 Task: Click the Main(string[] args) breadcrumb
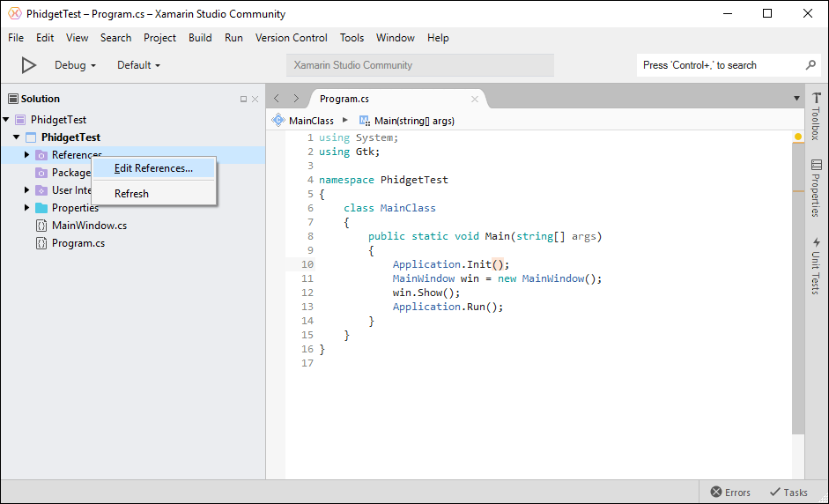(414, 121)
